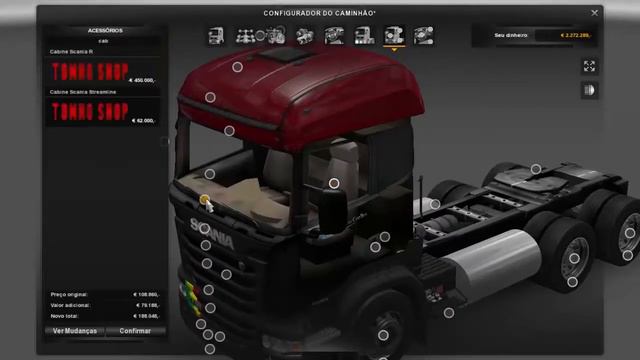The width and height of the screenshot is (640, 360).
Task: Select the white node at the windshield lower-left corner
Action: click(210, 174)
